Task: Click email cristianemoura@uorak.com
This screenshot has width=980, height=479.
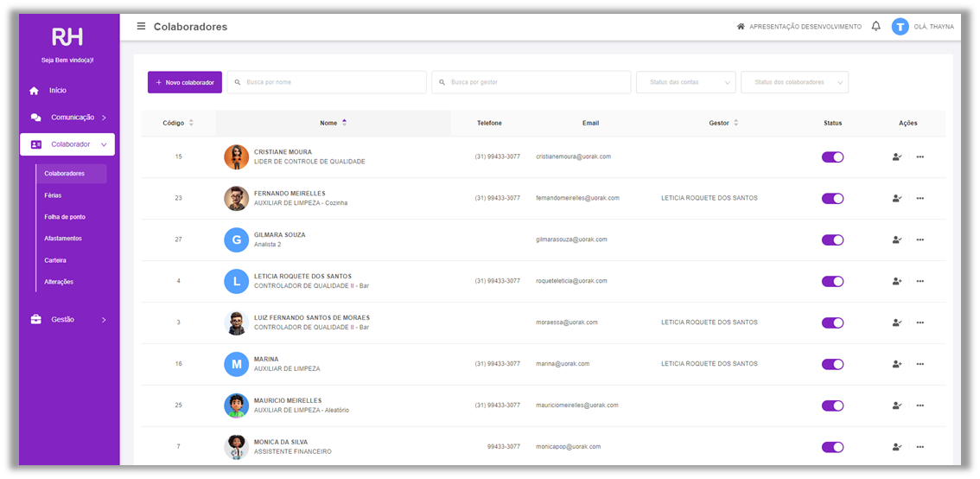Action: coord(573,156)
